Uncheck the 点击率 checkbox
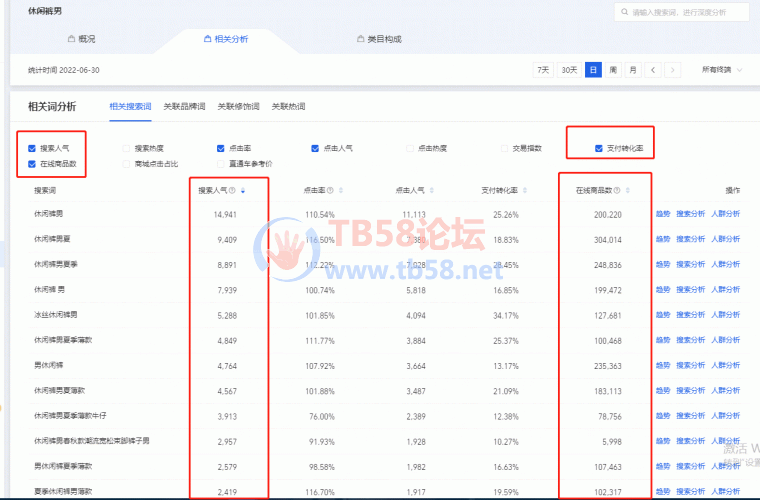The height and width of the screenshot is (500, 760). 221,148
